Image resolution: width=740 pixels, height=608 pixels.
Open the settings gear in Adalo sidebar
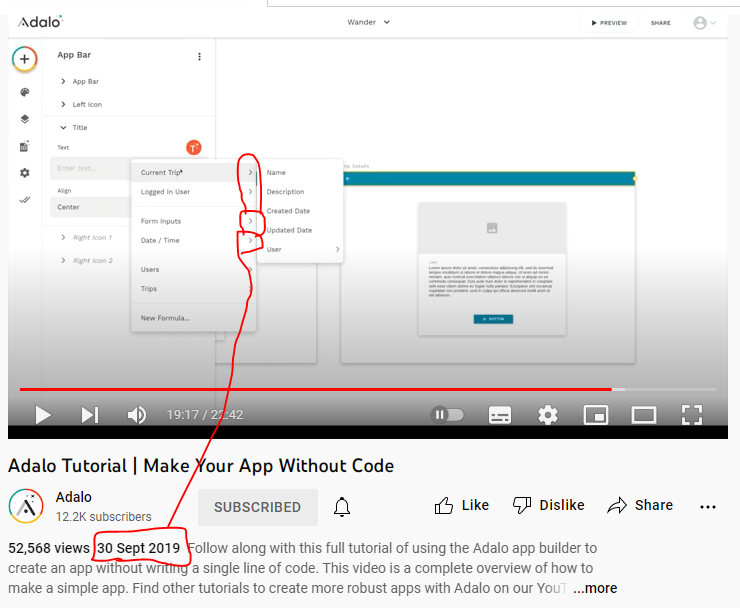pyautogui.click(x=25, y=173)
